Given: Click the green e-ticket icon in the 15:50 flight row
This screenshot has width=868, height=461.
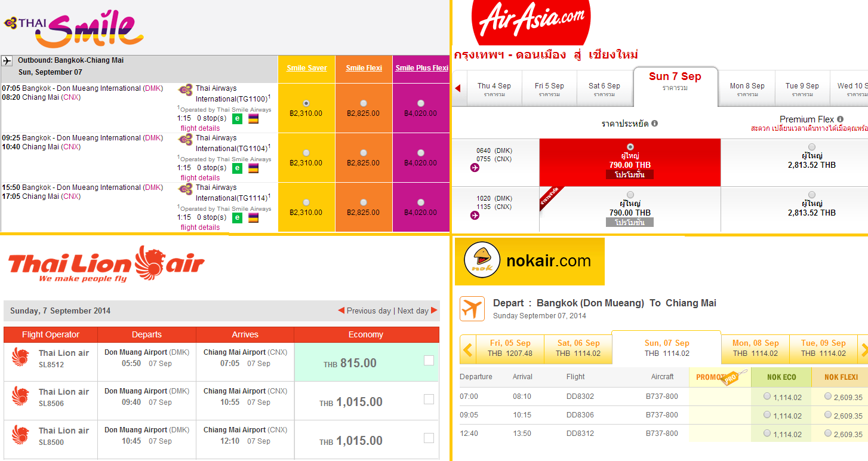Looking at the screenshot, I should point(237,217).
